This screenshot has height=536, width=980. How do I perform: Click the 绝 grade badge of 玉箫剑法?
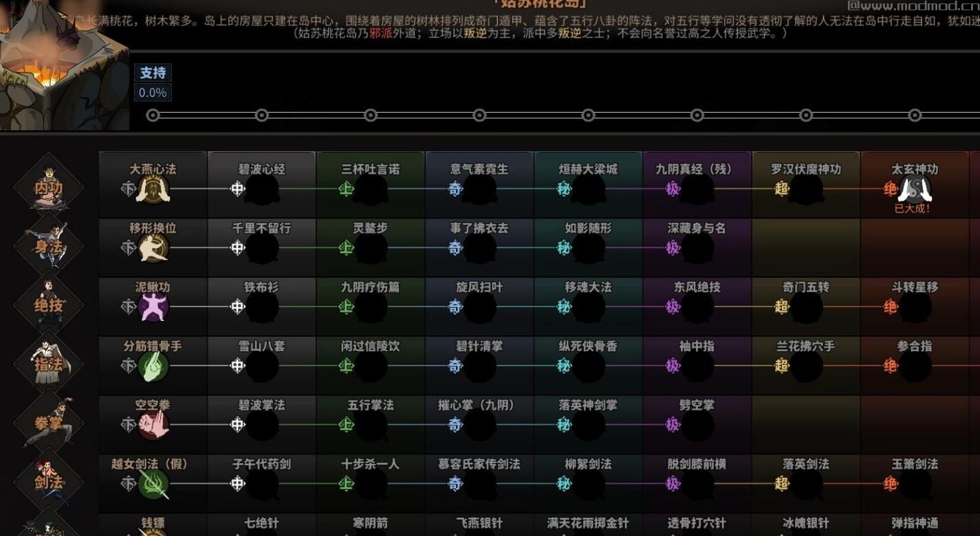pyautogui.click(x=891, y=484)
